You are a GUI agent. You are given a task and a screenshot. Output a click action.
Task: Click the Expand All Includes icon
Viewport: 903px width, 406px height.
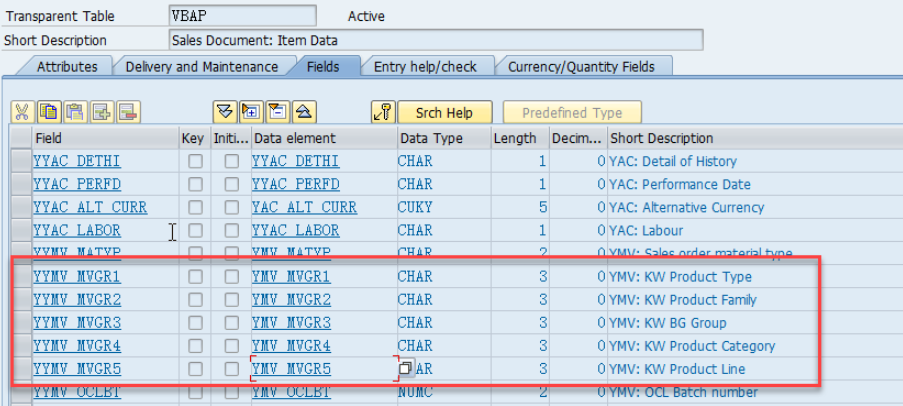pyautogui.click(x=225, y=112)
